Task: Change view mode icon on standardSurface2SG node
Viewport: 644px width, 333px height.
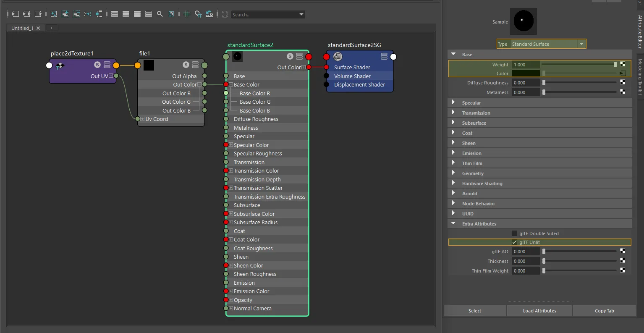Action: (384, 56)
